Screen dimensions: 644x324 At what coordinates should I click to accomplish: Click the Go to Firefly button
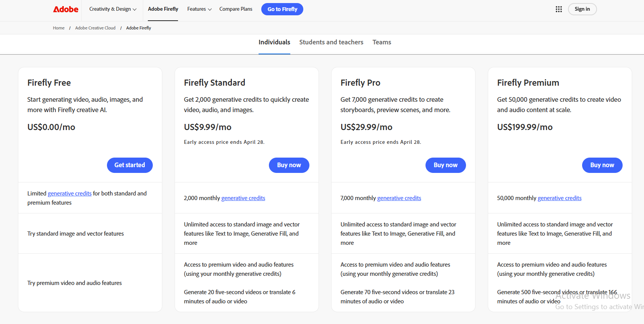click(x=282, y=9)
